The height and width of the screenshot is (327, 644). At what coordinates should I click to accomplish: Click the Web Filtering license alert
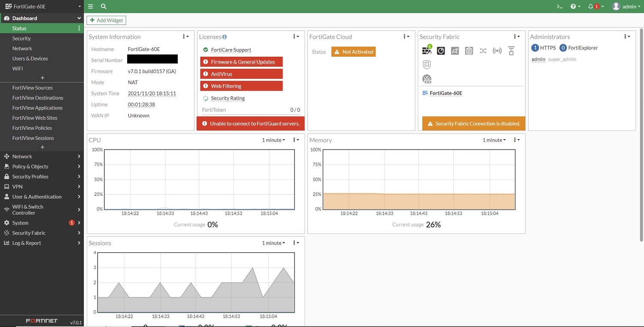(x=241, y=86)
